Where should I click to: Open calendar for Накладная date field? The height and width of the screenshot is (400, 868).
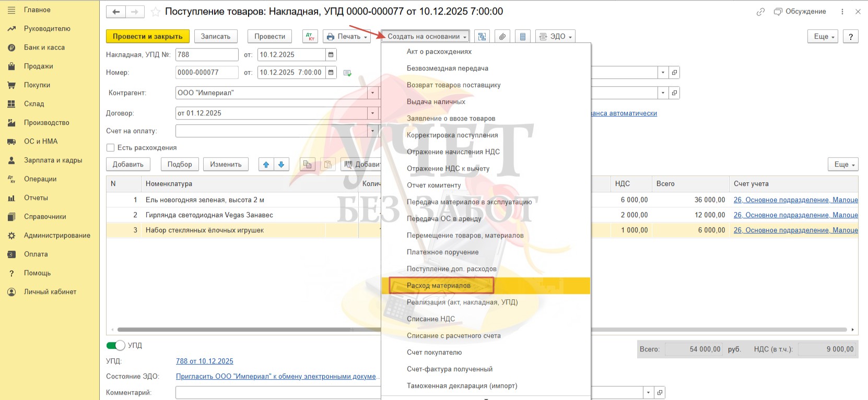pos(331,55)
